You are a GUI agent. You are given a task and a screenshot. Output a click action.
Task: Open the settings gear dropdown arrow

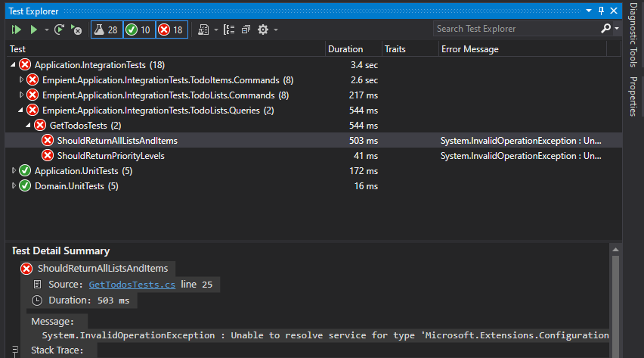pos(276,30)
